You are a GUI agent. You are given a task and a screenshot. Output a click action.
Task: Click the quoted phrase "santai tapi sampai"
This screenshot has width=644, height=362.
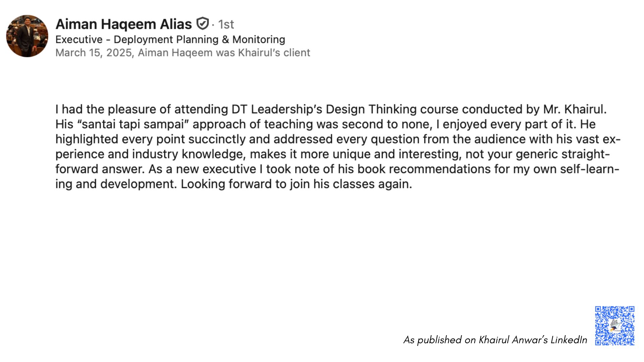tap(133, 124)
